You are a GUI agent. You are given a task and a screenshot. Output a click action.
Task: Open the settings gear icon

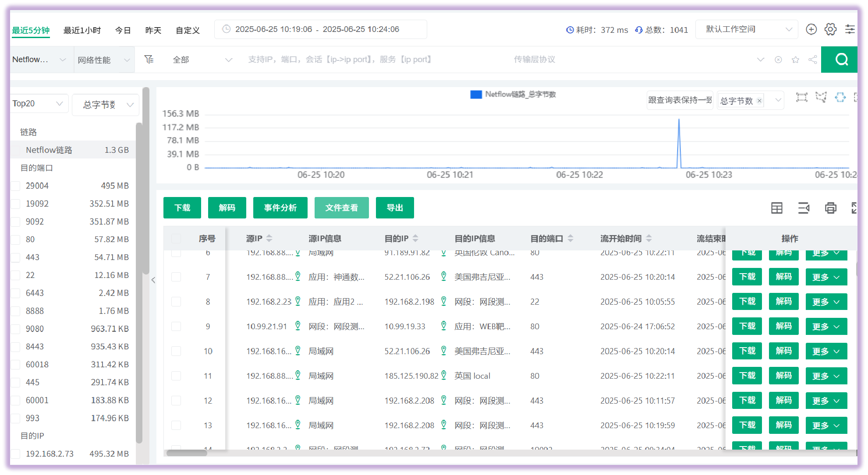(830, 29)
